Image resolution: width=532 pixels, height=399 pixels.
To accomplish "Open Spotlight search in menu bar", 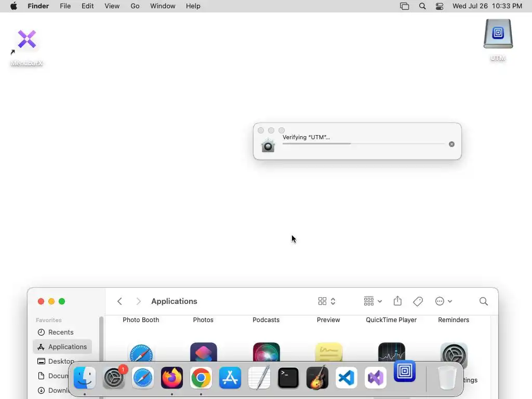I will 422,6.
